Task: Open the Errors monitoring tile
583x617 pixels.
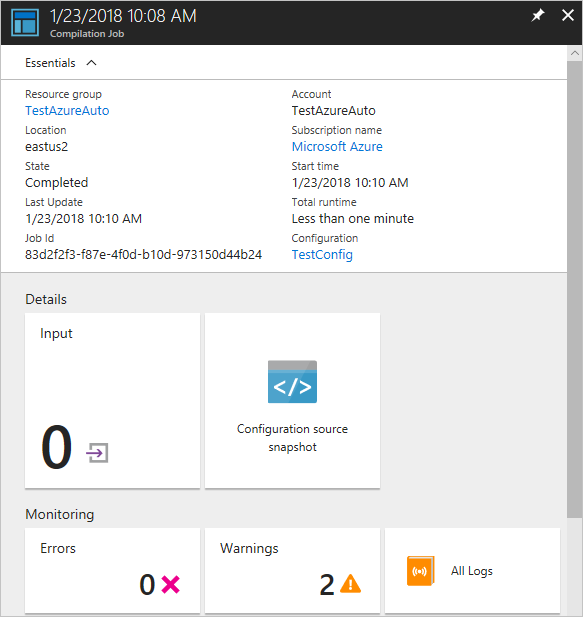Action: tap(113, 571)
